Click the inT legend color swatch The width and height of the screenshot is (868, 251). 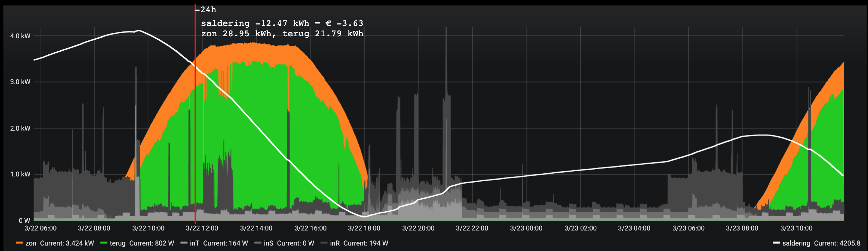[x=184, y=243]
